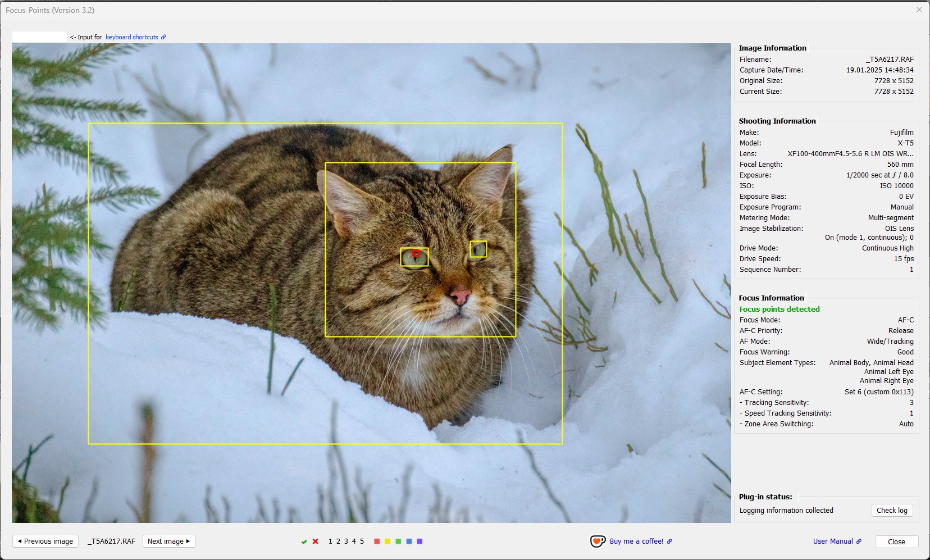Click the green checkmark icon
This screenshot has width=930, height=560.
click(304, 541)
